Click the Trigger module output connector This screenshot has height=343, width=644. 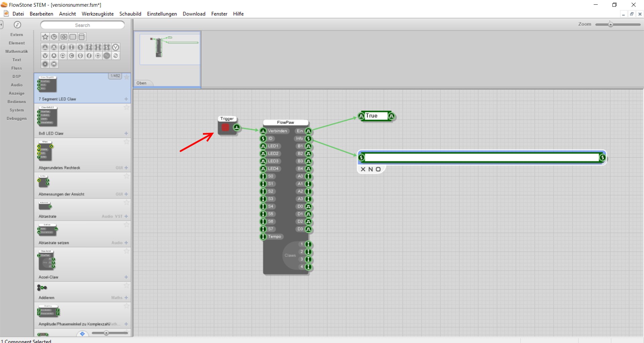click(x=236, y=127)
